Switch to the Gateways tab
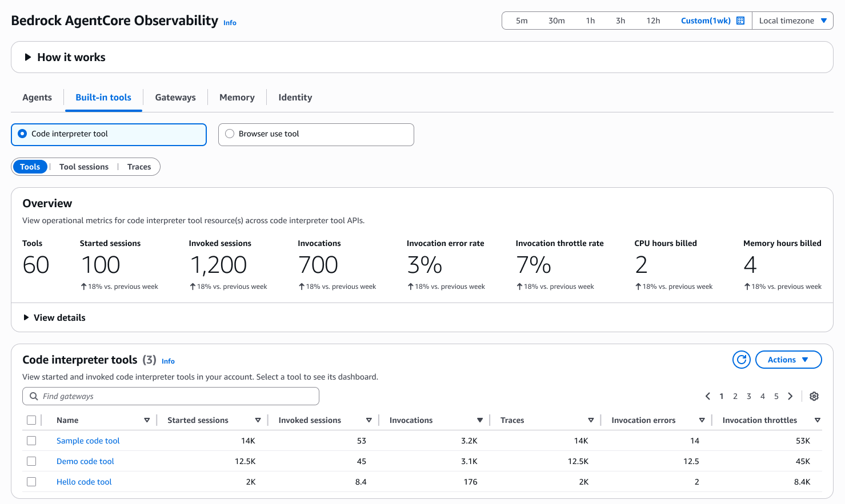 tap(175, 97)
